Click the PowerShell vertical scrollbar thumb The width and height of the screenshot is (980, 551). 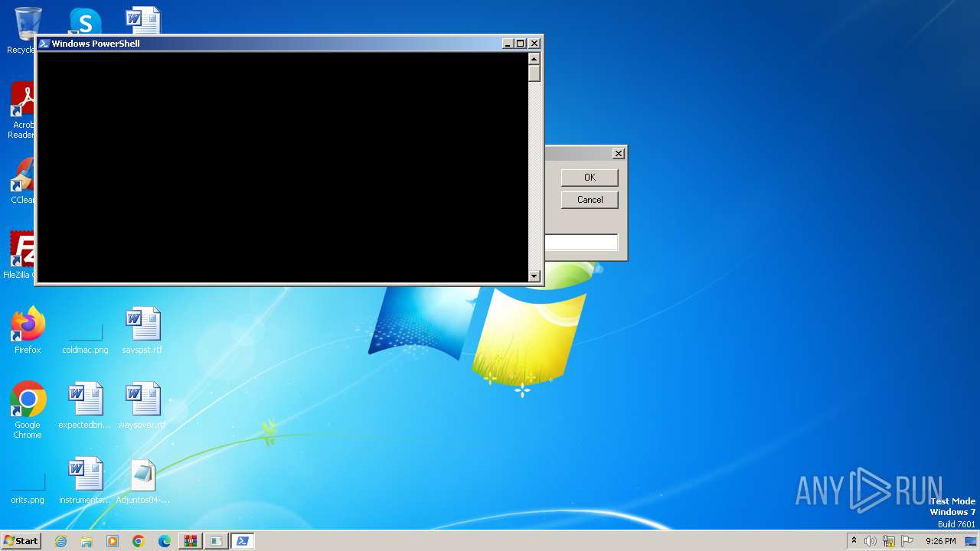534,73
